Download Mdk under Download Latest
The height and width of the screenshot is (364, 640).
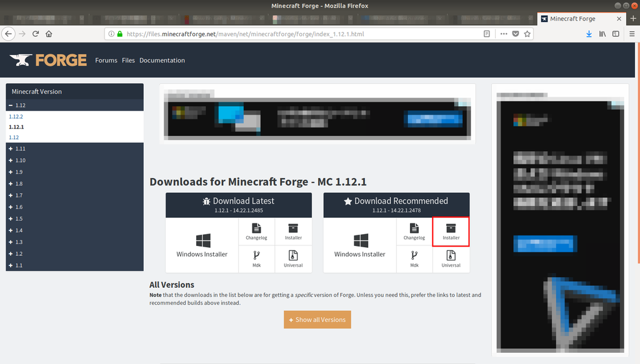(256, 259)
